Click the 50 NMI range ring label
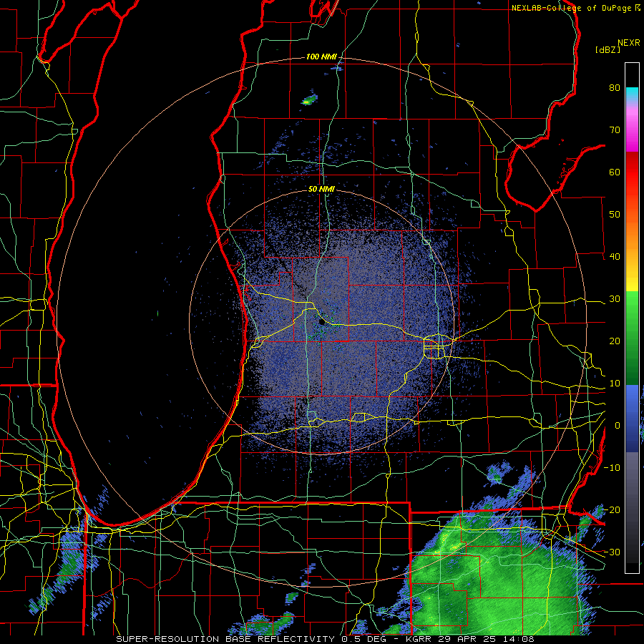644x644 pixels. (321, 190)
